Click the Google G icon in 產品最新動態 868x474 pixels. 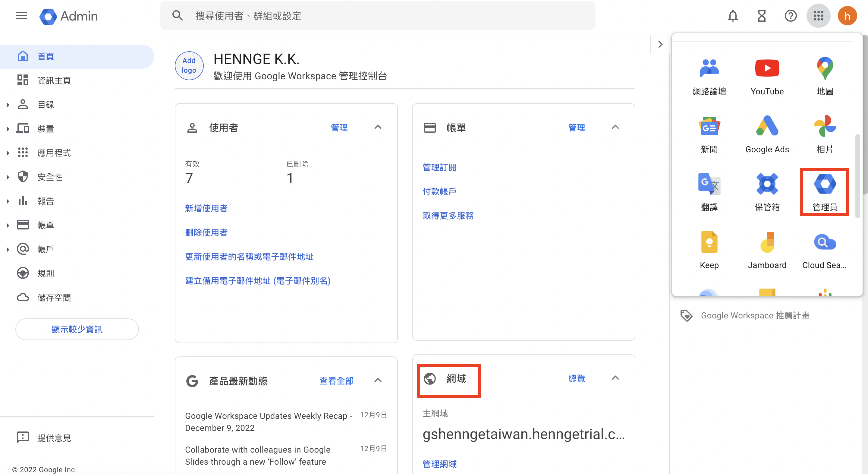[x=192, y=381]
